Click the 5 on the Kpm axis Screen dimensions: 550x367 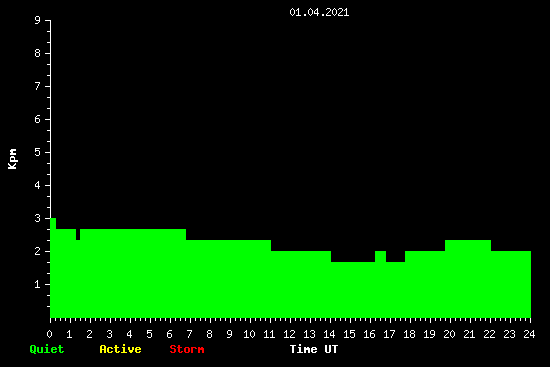coord(38,152)
